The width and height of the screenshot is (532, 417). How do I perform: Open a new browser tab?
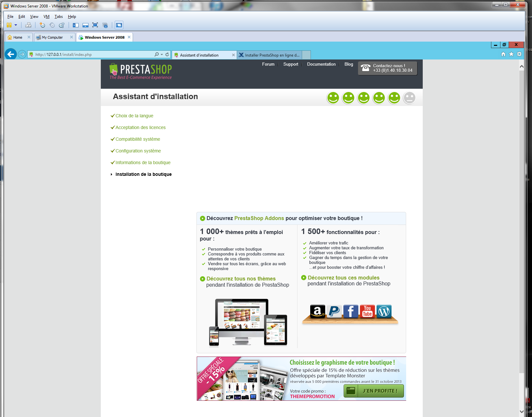point(306,55)
